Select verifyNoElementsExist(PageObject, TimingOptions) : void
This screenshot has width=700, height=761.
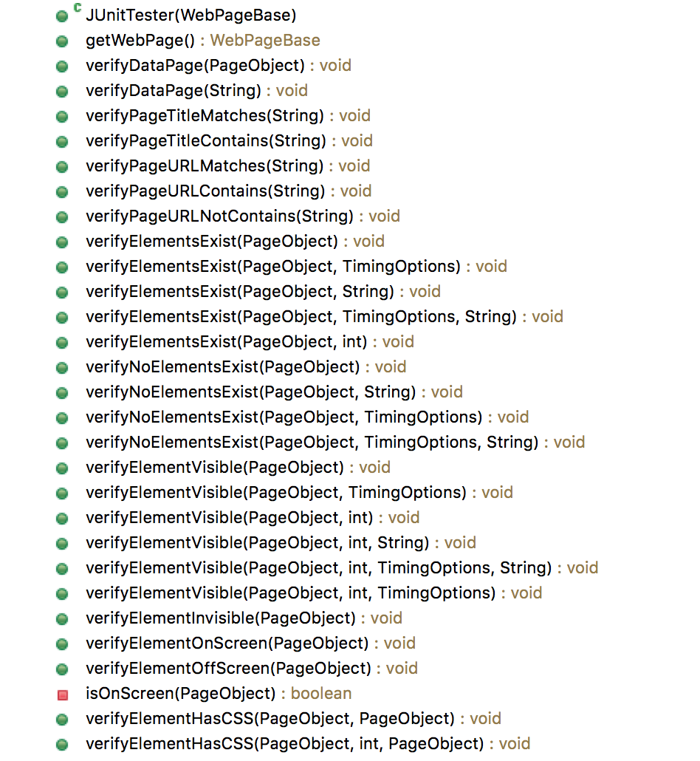pyautogui.click(x=308, y=417)
